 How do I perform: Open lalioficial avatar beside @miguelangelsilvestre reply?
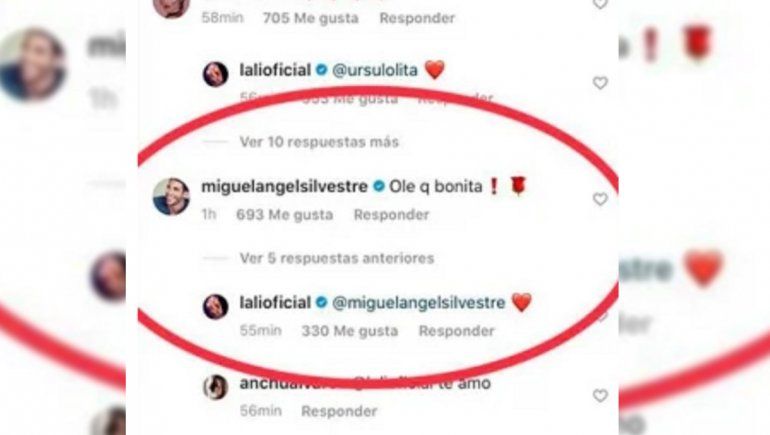[216, 307]
